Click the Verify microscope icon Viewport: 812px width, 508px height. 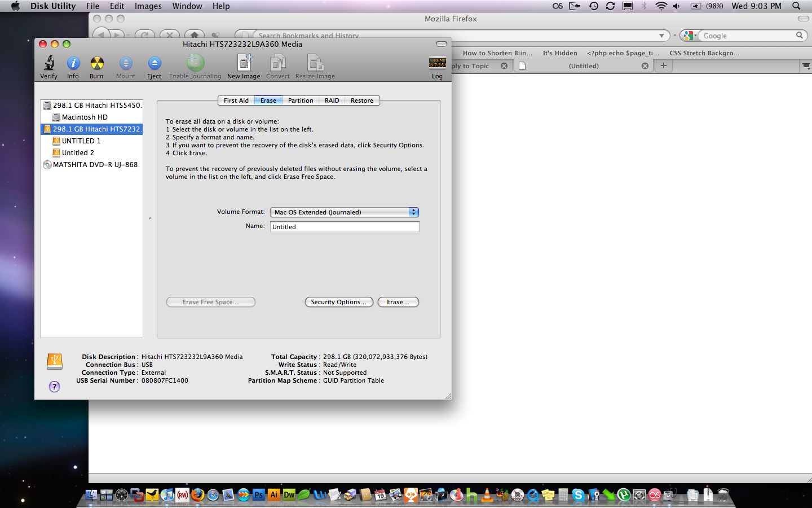pyautogui.click(x=49, y=63)
